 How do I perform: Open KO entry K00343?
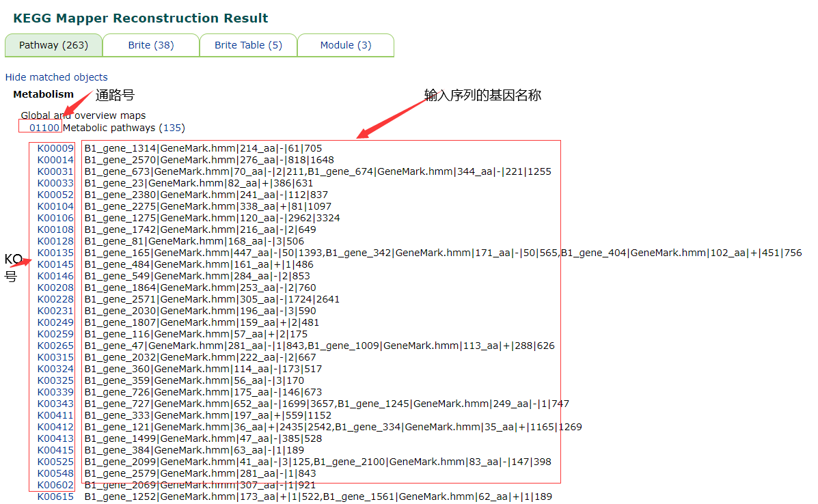point(55,404)
